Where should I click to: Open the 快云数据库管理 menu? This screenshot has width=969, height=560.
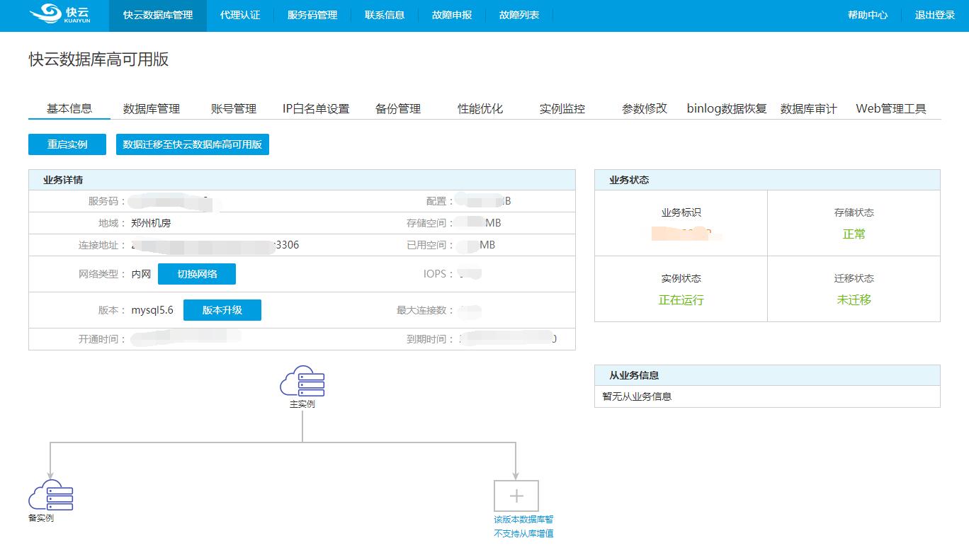pos(157,15)
